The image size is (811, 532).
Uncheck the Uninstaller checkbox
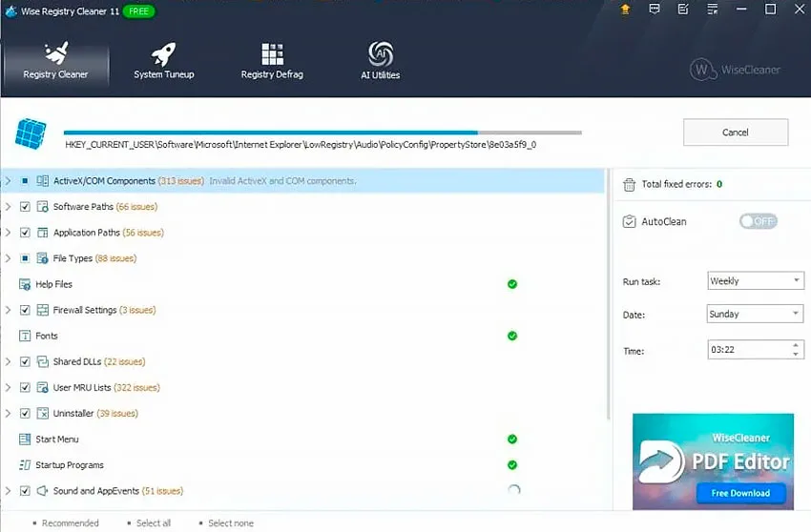25,414
